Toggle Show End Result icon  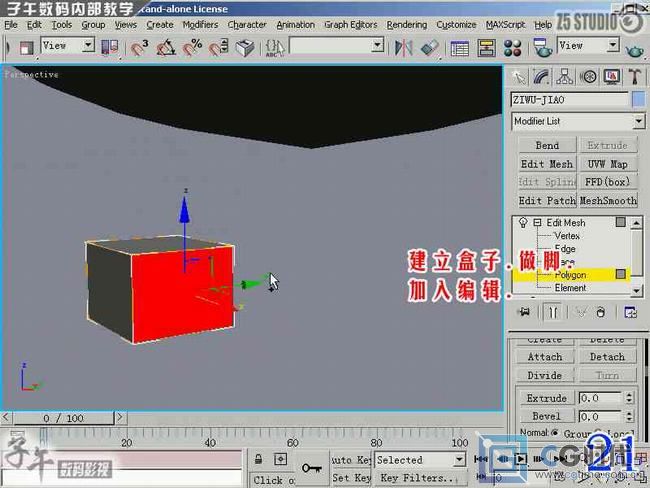553,312
